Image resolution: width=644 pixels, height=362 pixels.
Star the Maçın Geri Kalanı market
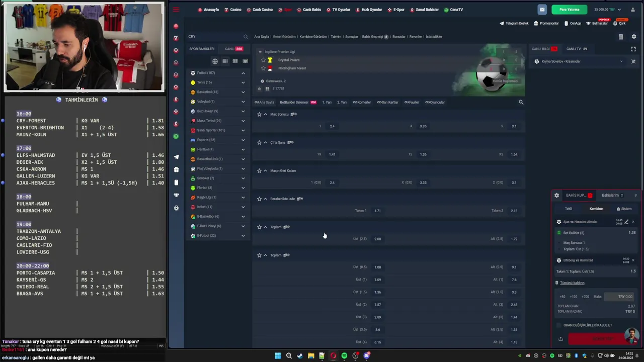[259, 170]
